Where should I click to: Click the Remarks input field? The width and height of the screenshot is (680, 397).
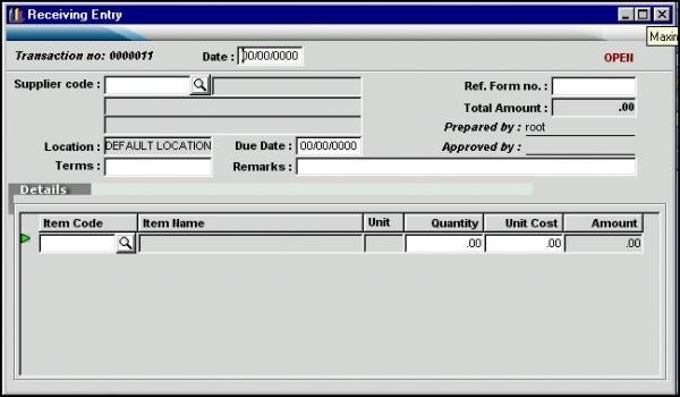[466, 167]
